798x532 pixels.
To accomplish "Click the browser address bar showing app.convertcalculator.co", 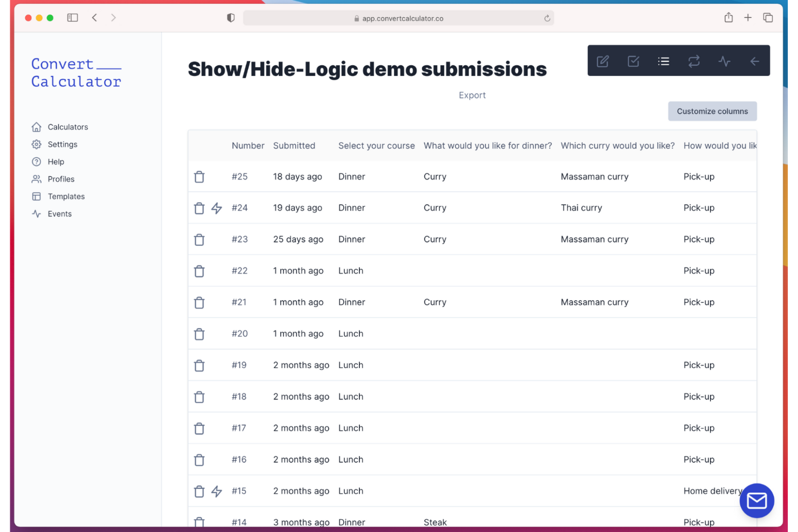I will (x=398, y=17).
